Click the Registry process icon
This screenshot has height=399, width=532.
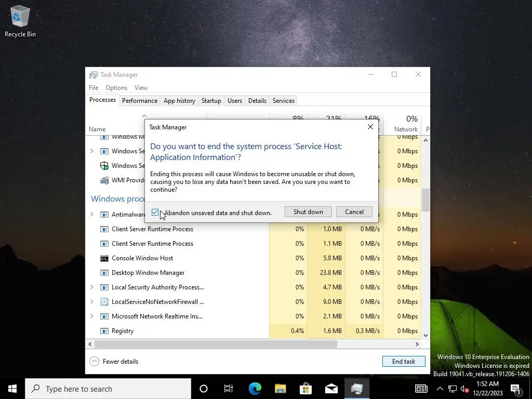(x=104, y=331)
